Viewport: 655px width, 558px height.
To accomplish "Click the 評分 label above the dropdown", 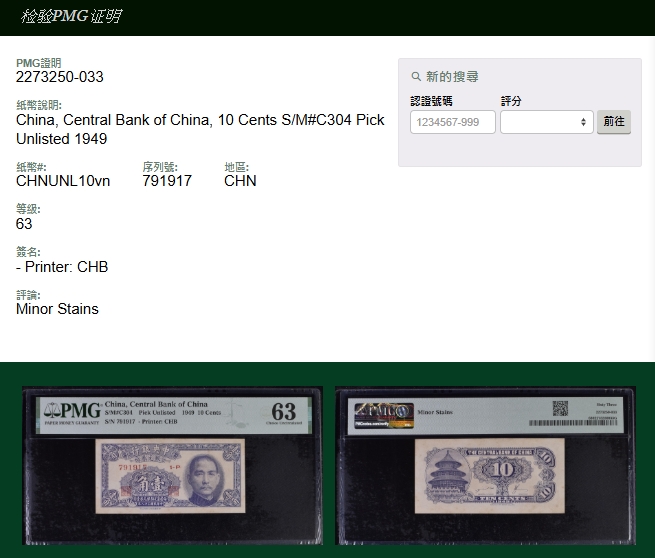I will click(x=511, y=101).
